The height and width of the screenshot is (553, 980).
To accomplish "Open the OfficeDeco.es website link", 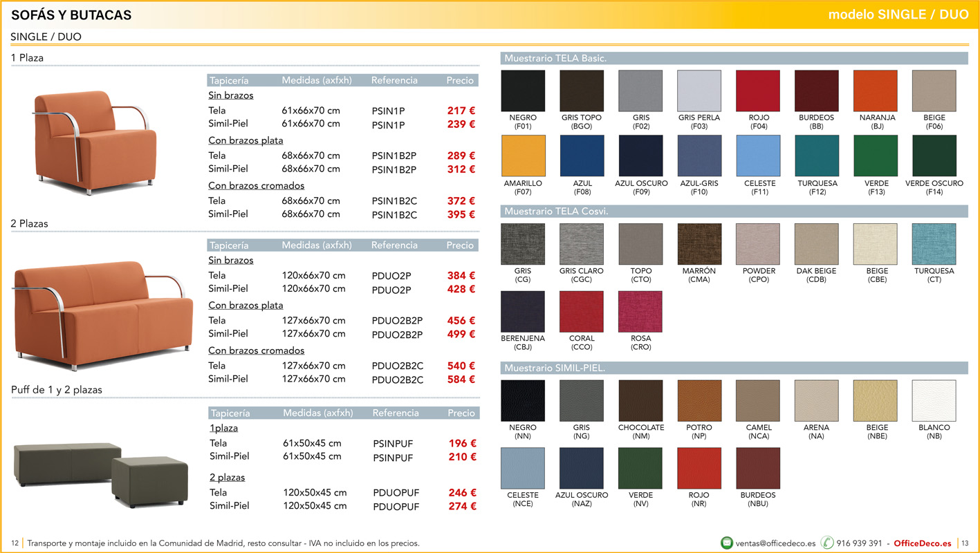I will tap(923, 543).
